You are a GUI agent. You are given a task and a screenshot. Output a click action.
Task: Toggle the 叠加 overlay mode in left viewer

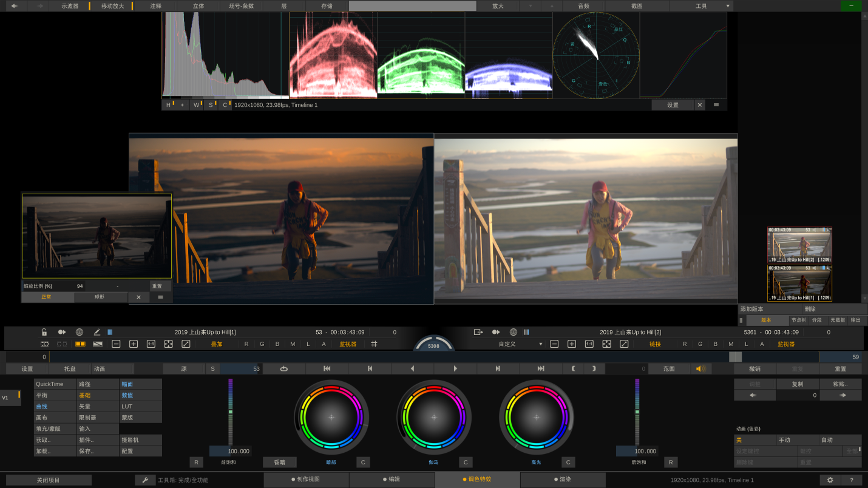[x=217, y=344]
